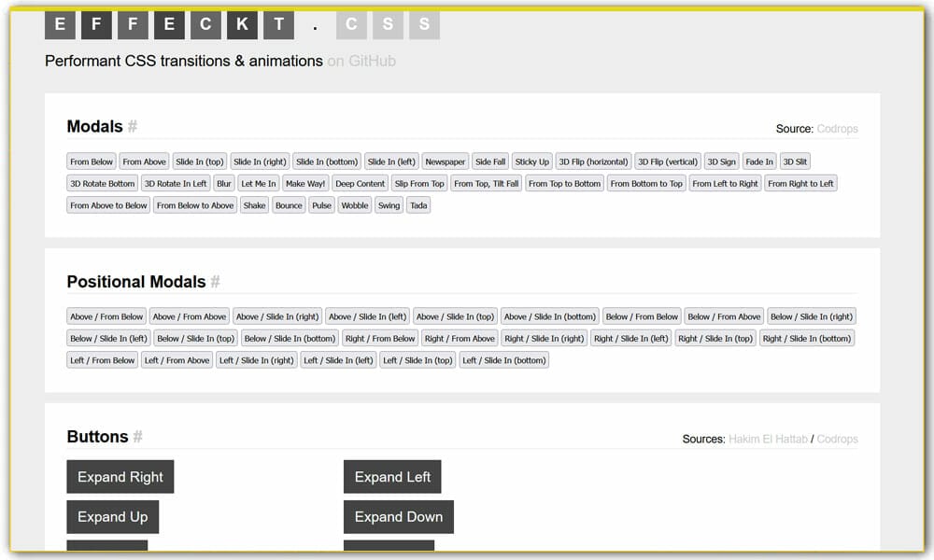Click the "Sticky Up" effect button
Viewport: 934px width, 560px height.
[531, 161]
